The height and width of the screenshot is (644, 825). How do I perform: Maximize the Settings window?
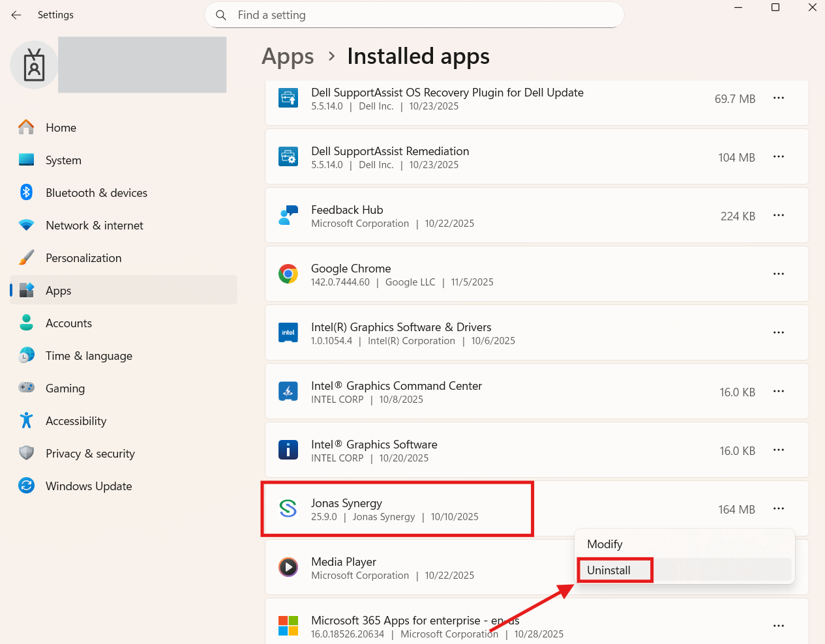coord(775,7)
